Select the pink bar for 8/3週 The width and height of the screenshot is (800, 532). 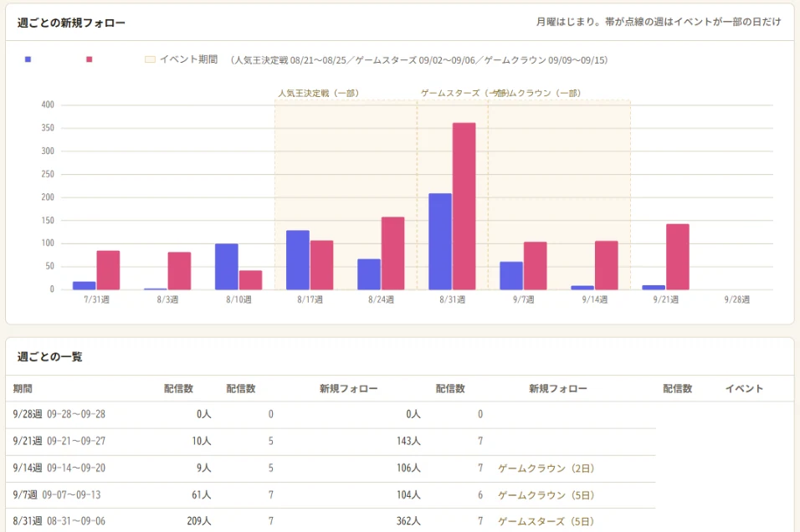tap(180, 271)
